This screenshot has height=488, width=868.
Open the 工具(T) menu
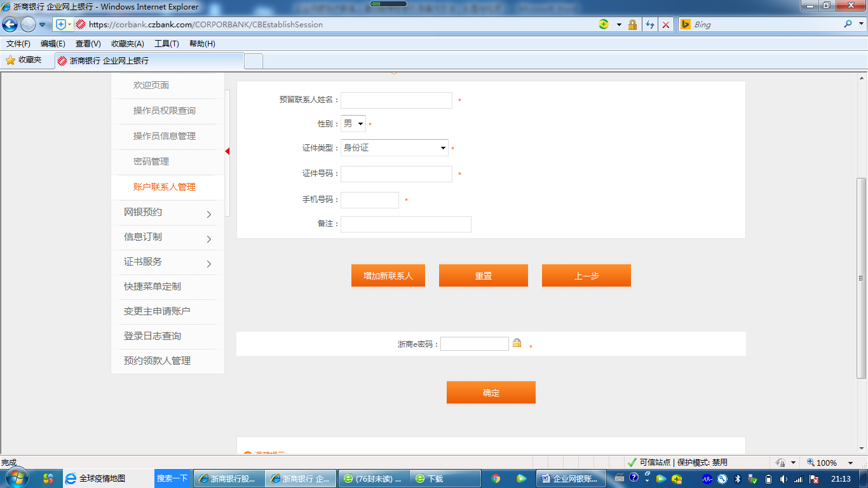[166, 44]
